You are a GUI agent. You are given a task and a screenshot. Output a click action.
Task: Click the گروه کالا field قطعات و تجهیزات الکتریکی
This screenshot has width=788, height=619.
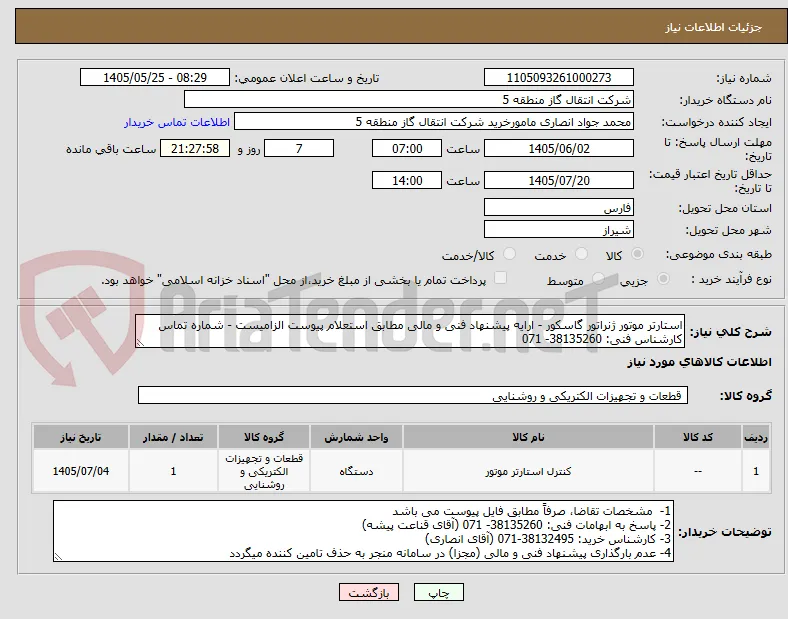(413, 395)
